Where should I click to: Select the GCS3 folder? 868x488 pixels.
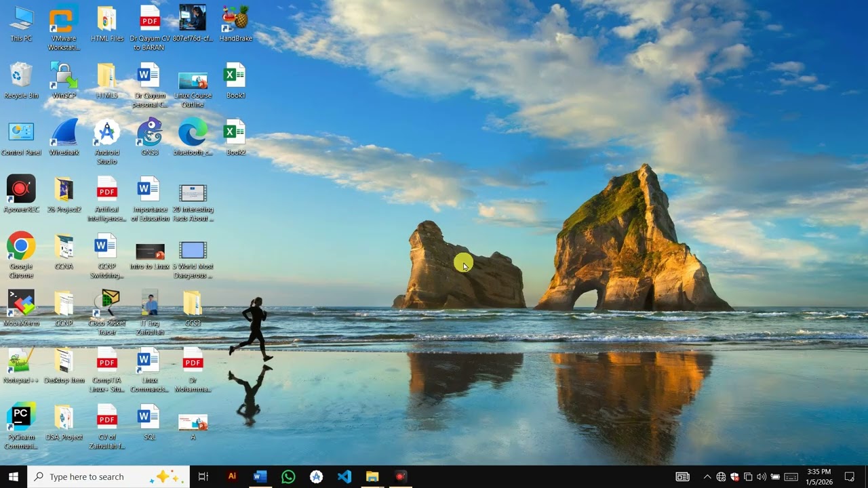(193, 308)
